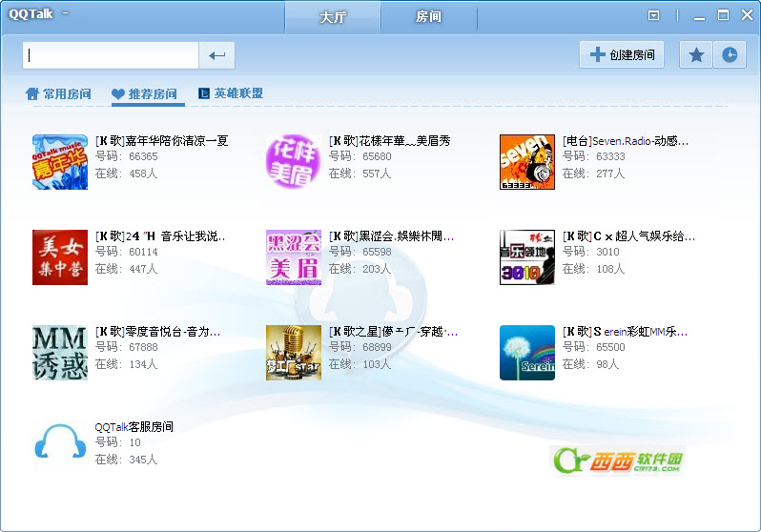Screen dimensions: 761x532
Task: Open the favorites star icon
Action: (696, 55)
